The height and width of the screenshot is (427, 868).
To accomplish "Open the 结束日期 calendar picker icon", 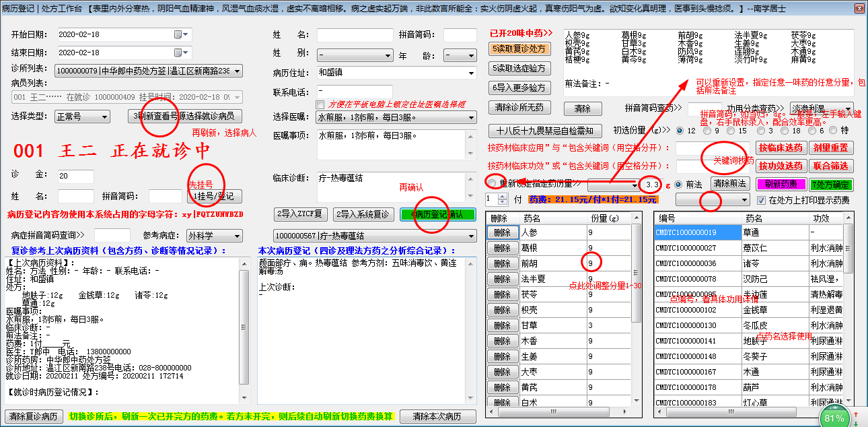I will tap(179, 52).
